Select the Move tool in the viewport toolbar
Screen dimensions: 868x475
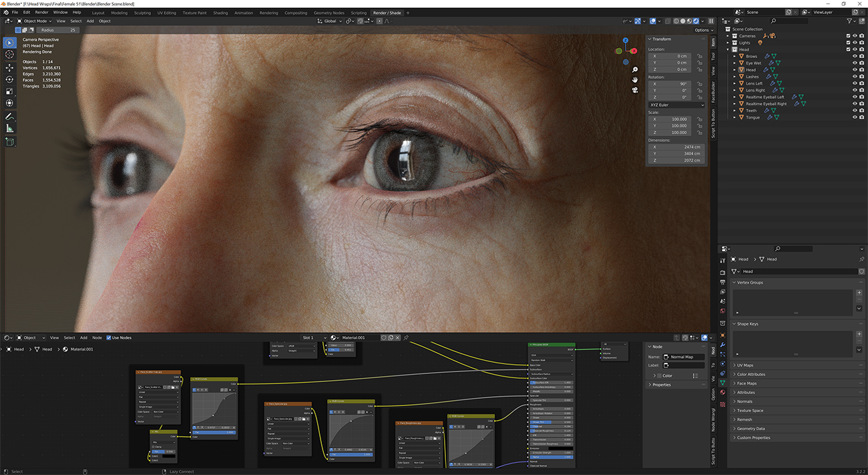9,67
